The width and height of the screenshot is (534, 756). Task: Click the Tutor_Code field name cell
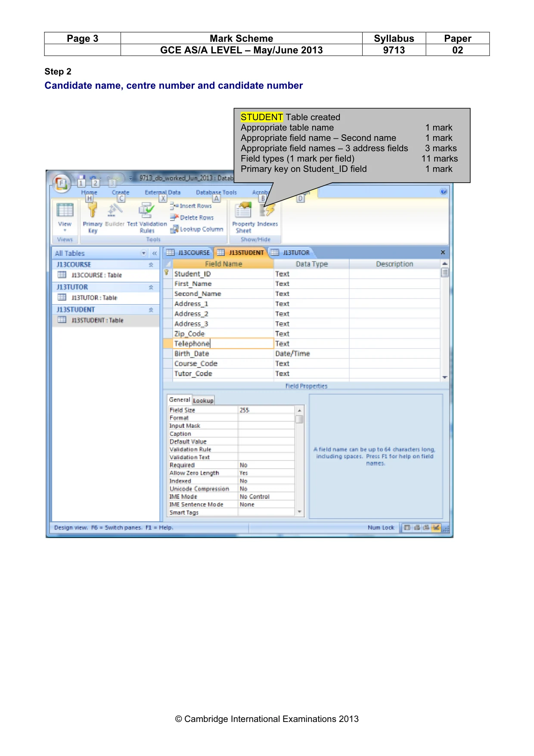[x=223, y=373]
